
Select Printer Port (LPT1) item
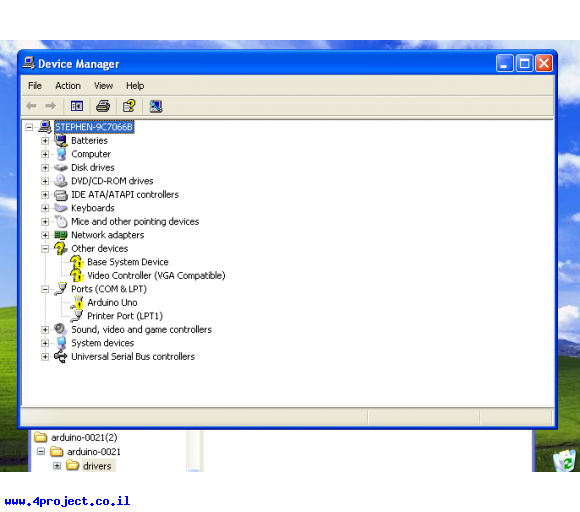[x=125, y=316]
